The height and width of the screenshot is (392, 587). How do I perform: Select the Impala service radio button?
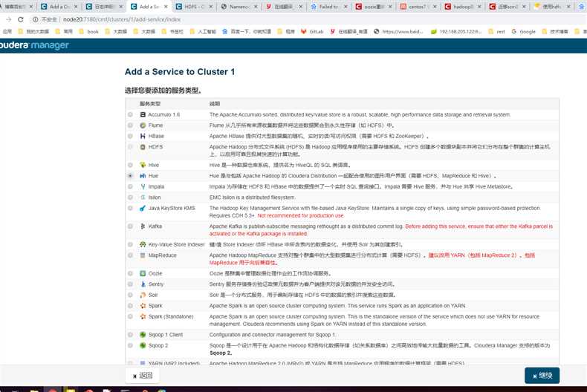130,186
